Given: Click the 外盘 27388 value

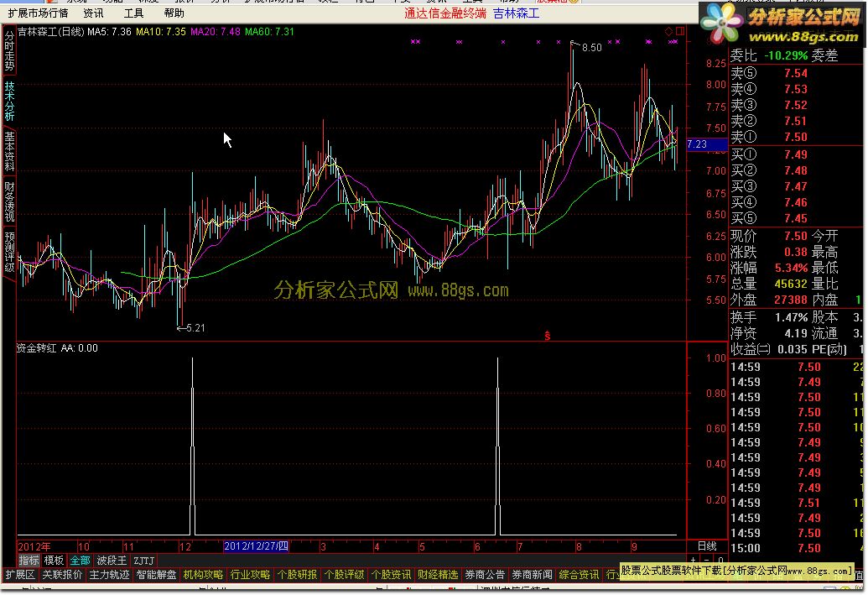Looking at the screenshot, I should point(791,300).
